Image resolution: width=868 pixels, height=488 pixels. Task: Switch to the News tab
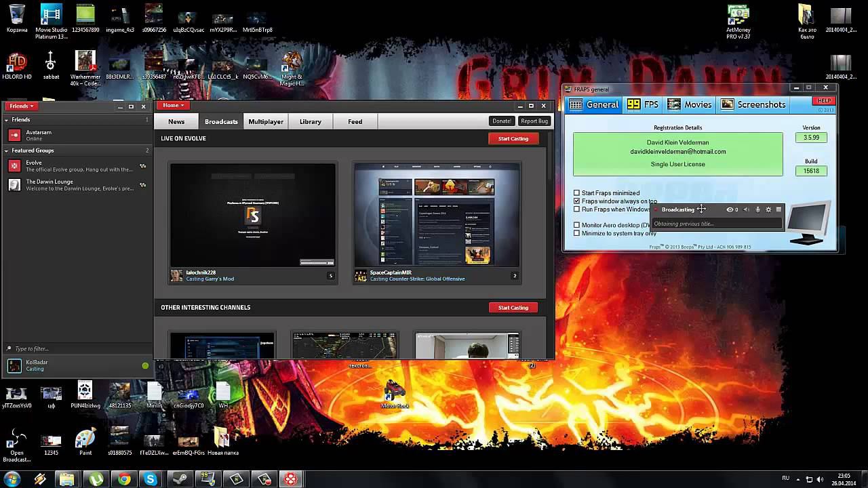click(176, 121)
